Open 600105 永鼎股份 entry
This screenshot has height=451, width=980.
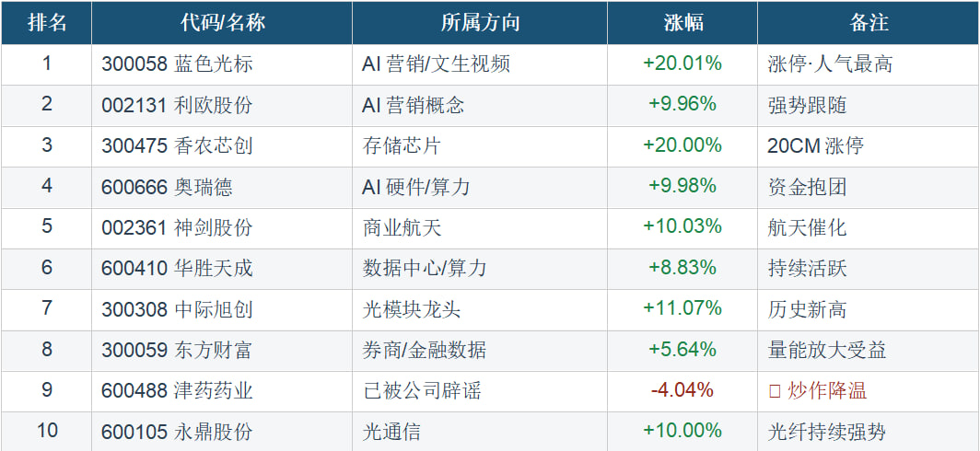pyautogui.click(x=177, y=431)
